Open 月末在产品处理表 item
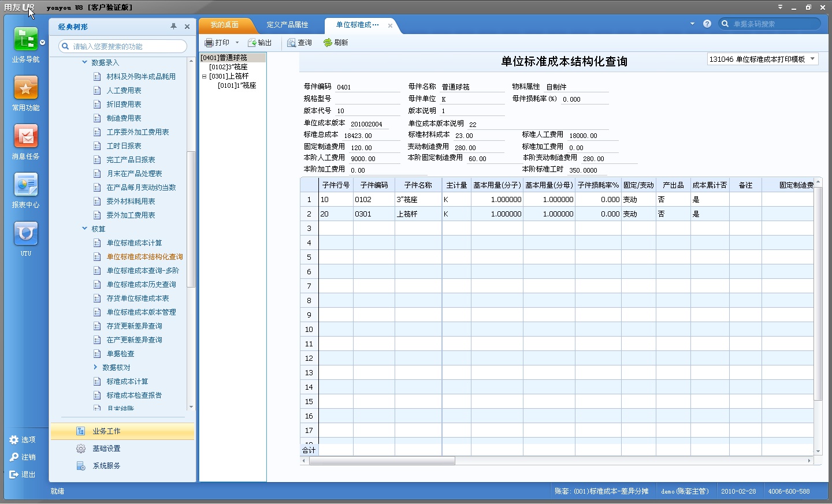The width and height of the screenshot is (832, 504). coord(134,173)
